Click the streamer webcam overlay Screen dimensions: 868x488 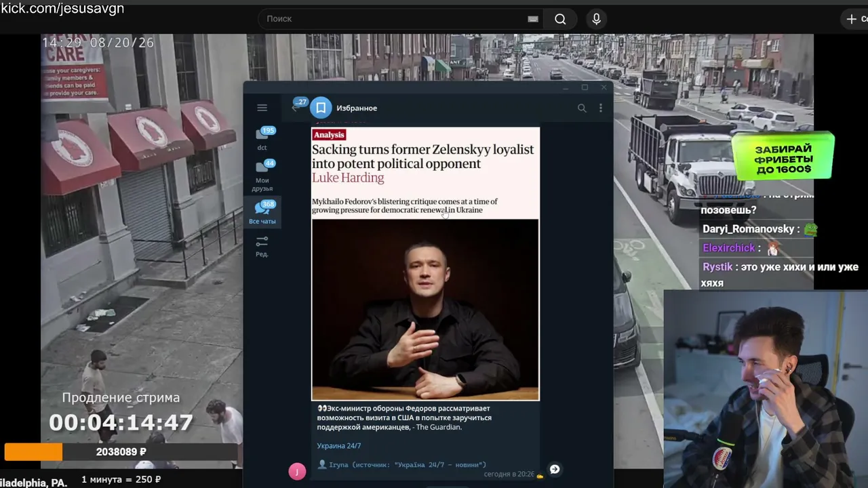pos(766,389)
